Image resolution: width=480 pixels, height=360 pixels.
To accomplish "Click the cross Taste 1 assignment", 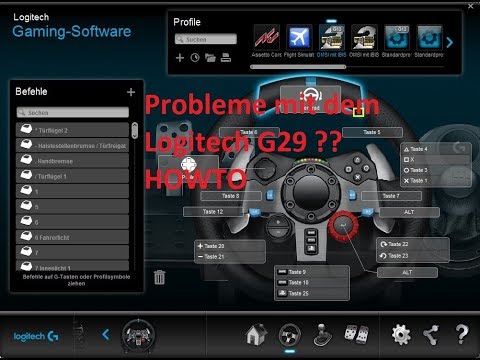I will [436, 181].
